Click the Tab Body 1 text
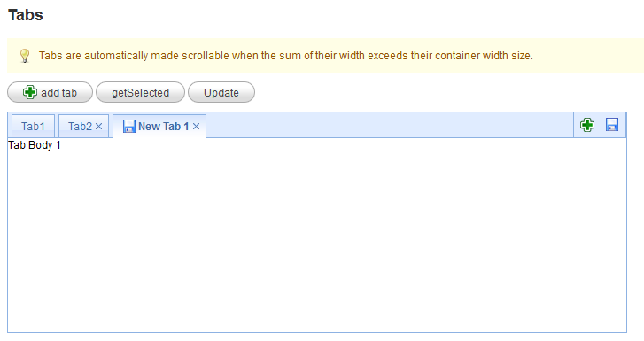644x341 pixels. [x=35, y=145]
